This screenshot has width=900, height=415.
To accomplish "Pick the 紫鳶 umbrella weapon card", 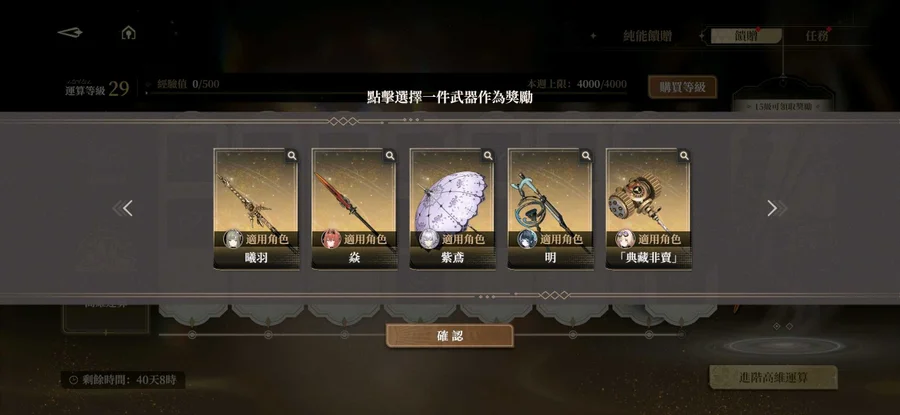I will (x=452, y=209).
